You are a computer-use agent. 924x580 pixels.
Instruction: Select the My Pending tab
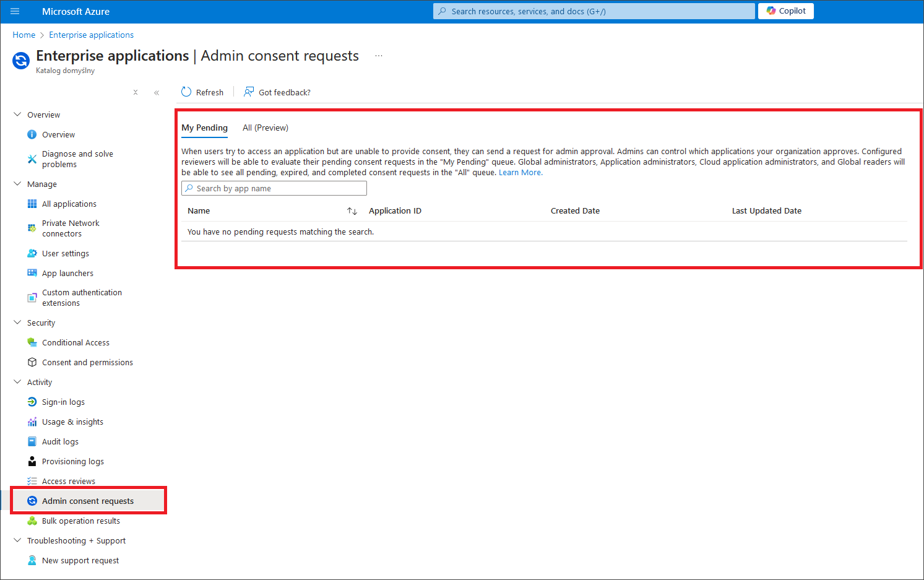pyautogui.click(x=204, y=128)
